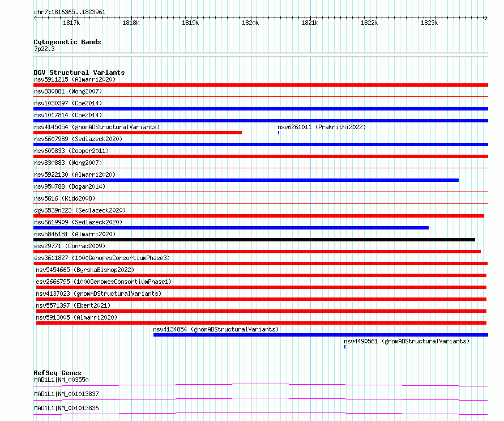Viewport: 504px width, 421px height.
Task: Click the 1818k ruler position
Action: 131,23
